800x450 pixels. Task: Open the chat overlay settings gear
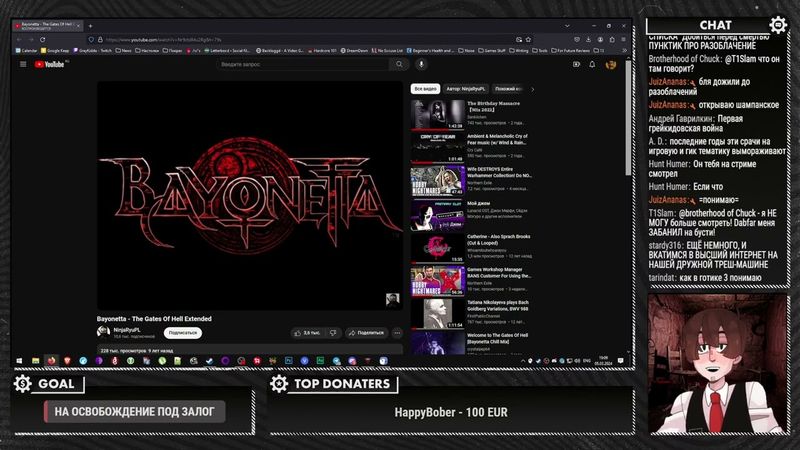point(778,25)
